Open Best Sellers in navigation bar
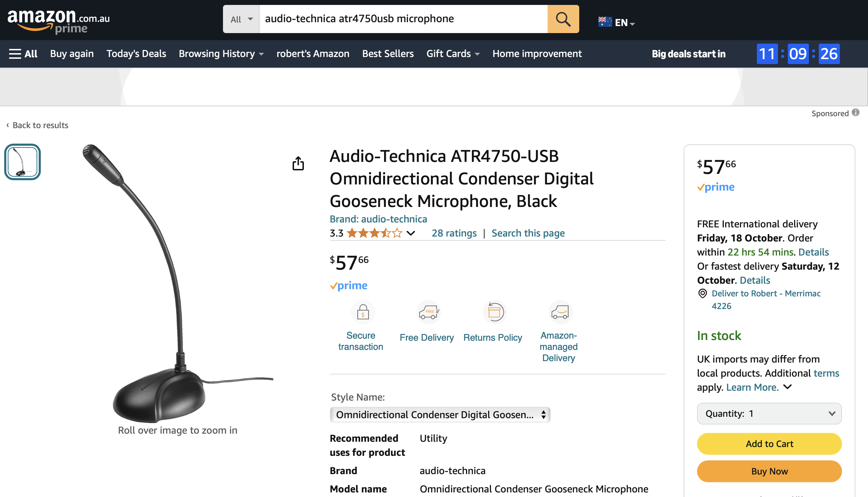The width and height of the screenshot is (868, 497). pyautogui.click(x=388, y=54)
